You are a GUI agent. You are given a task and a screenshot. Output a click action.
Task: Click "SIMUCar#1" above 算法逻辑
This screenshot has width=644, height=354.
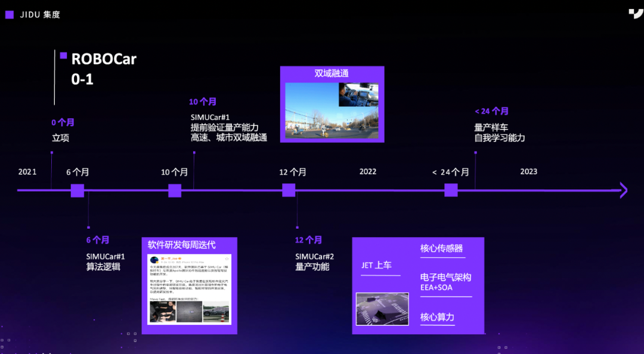pos(106,257)
